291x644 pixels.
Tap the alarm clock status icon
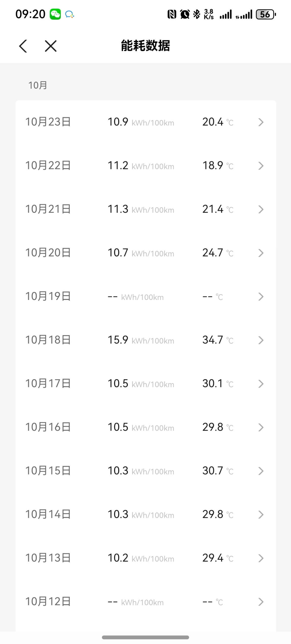click(x=185, y=14)
